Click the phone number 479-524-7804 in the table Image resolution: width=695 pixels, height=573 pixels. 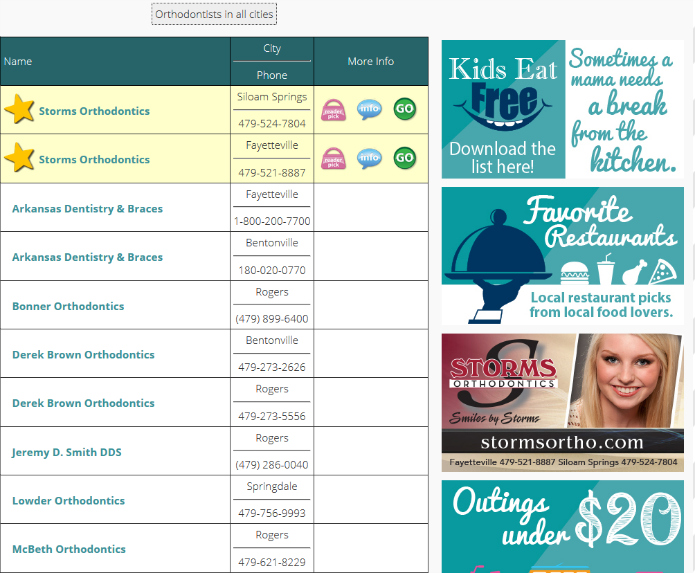(x=272, y=124)
